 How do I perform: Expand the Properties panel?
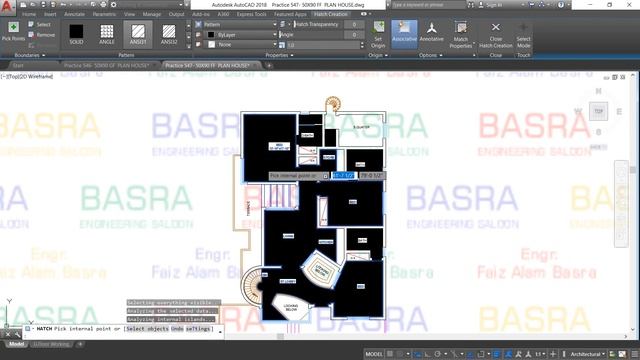280,55
